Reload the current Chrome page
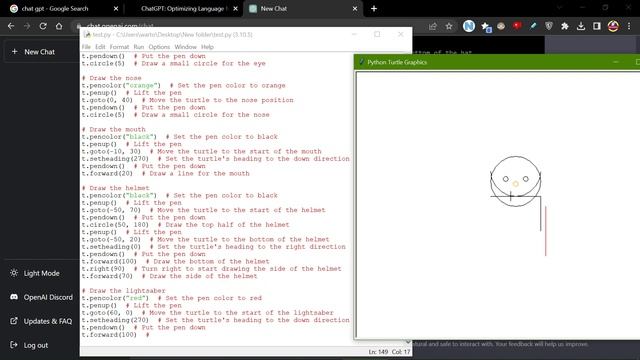This screenshot has width=640, height=360. pos(43,26)
